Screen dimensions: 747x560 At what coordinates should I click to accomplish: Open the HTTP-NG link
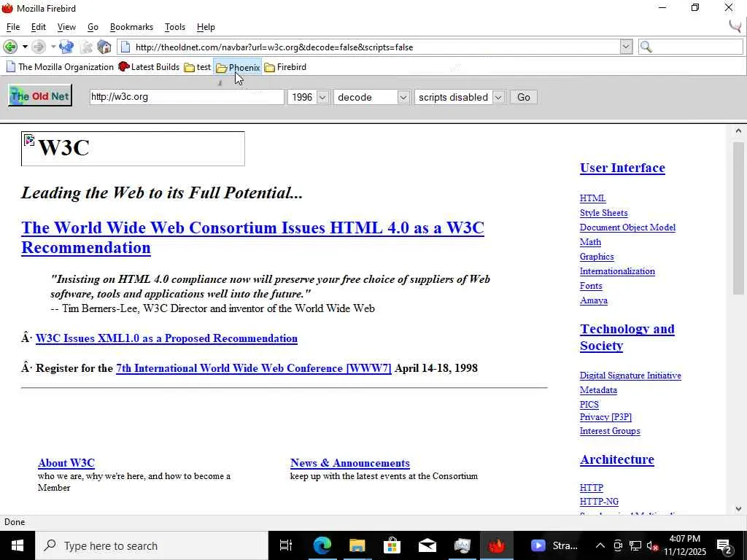(x=599, y=502)
